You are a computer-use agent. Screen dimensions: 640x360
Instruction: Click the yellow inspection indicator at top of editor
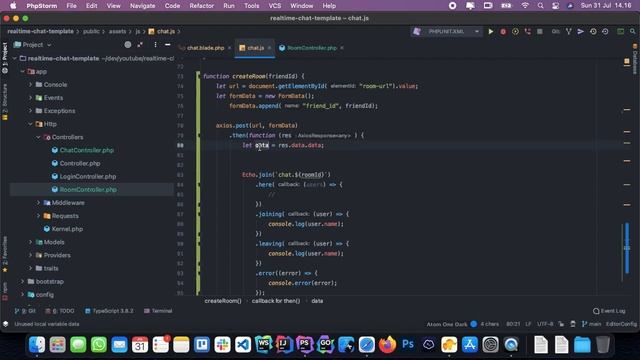(627, 61)
